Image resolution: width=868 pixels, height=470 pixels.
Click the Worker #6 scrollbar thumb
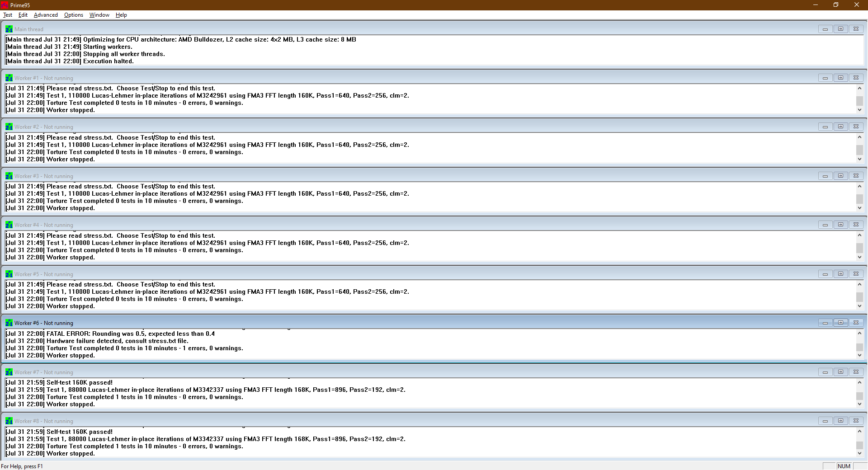pyautogui.click(x=859, y=347)
